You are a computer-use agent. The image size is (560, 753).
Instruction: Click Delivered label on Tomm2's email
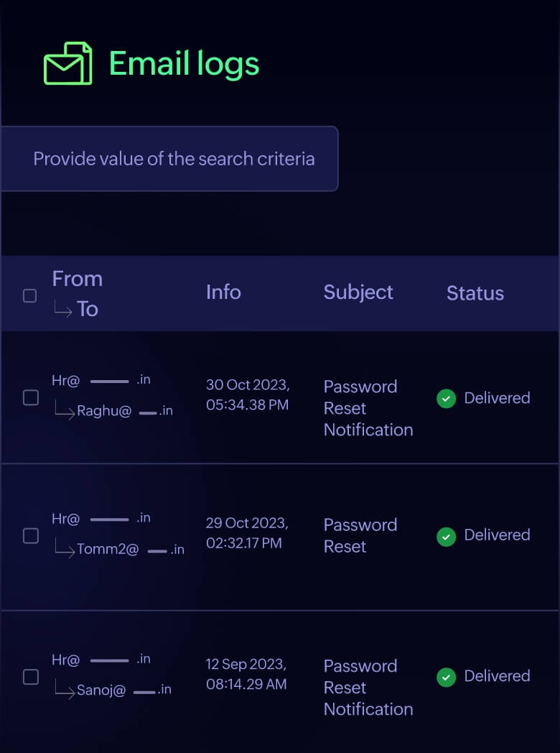pyautogui.click(x=498, y=535)
